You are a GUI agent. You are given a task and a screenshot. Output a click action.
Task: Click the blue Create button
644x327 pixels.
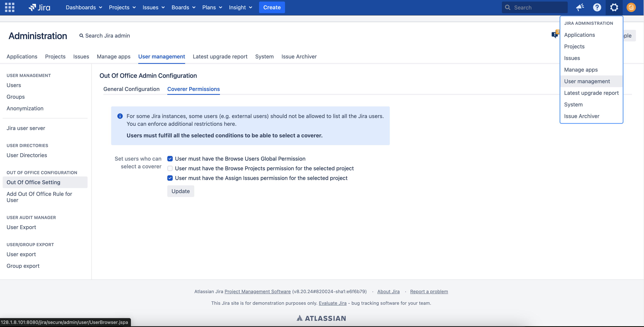point(272,7)
